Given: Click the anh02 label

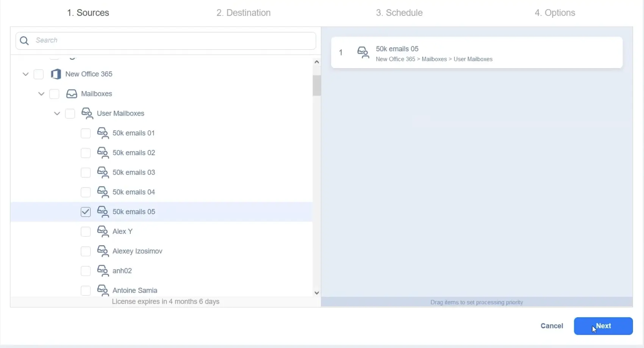Looking at the screenshot, I should (122, 271).
